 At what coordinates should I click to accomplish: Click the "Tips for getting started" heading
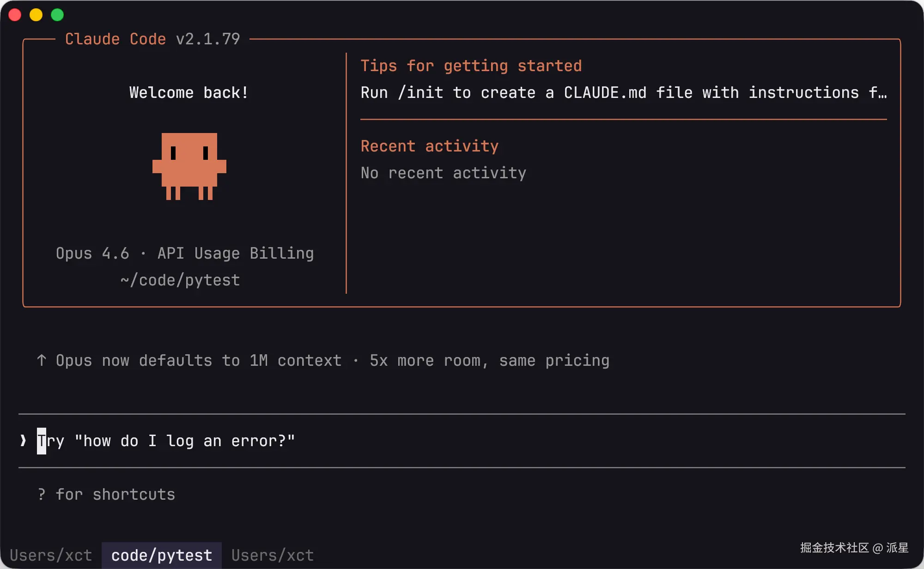click(471, 66)
